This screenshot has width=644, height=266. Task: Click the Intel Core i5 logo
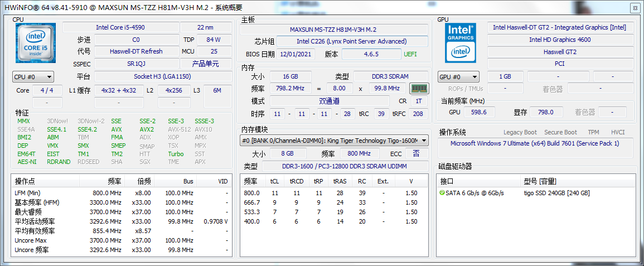35,43
